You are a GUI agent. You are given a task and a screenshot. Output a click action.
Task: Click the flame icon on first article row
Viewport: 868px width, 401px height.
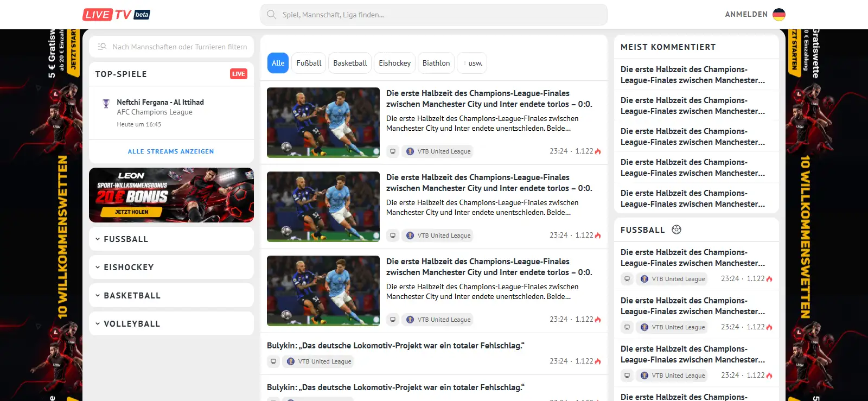[598, 151]
